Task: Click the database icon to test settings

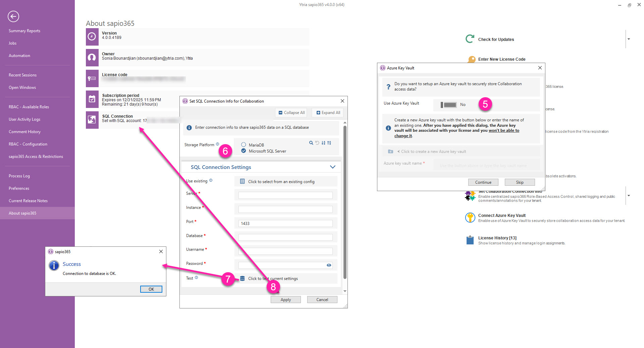Action: [x=242, y=278]
